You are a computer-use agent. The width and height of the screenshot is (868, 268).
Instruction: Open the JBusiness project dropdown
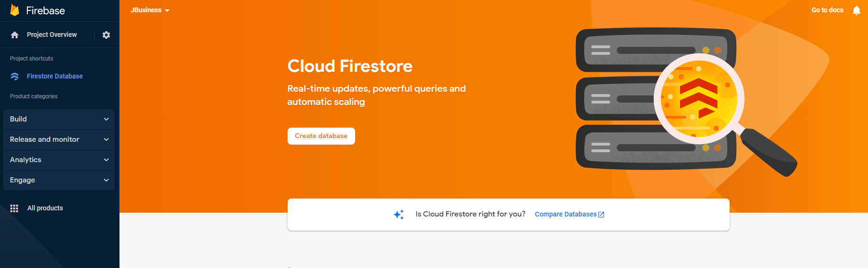150,10
